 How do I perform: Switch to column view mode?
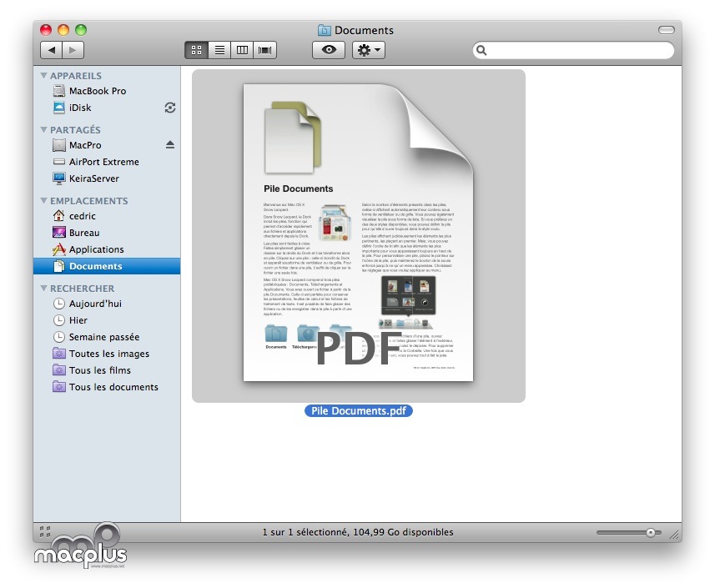(x=243, y=50)
